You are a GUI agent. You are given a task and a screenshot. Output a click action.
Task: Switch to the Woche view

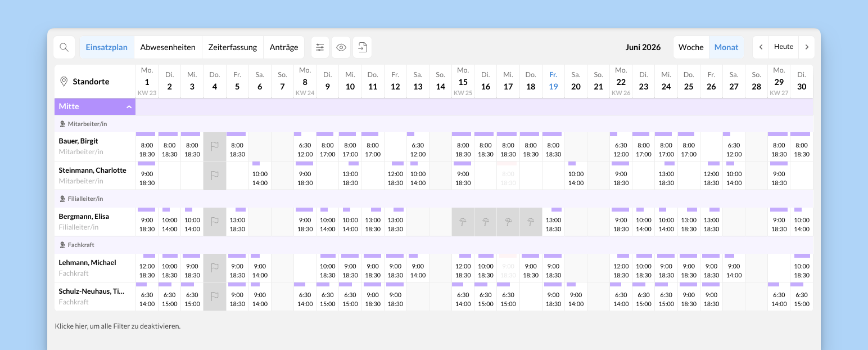691,47
